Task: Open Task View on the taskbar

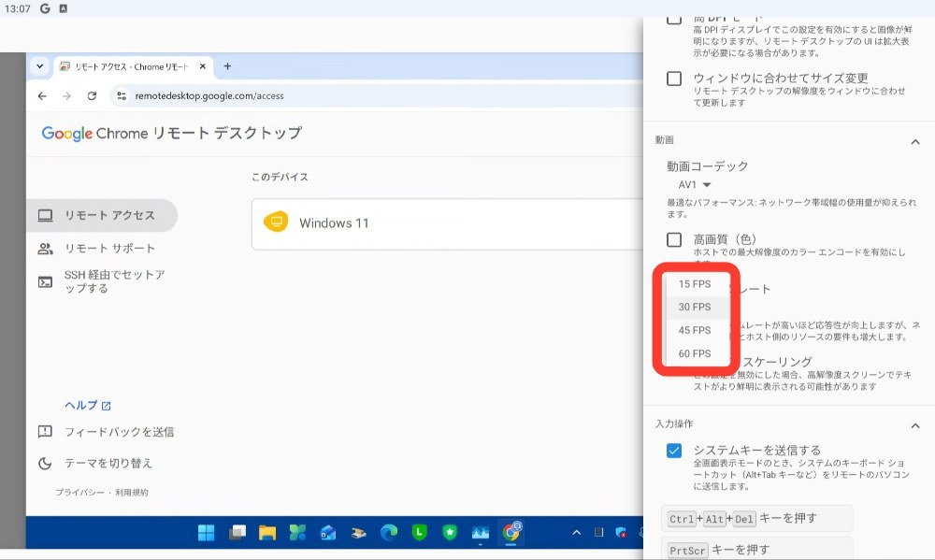Action: tap(237, 533)
